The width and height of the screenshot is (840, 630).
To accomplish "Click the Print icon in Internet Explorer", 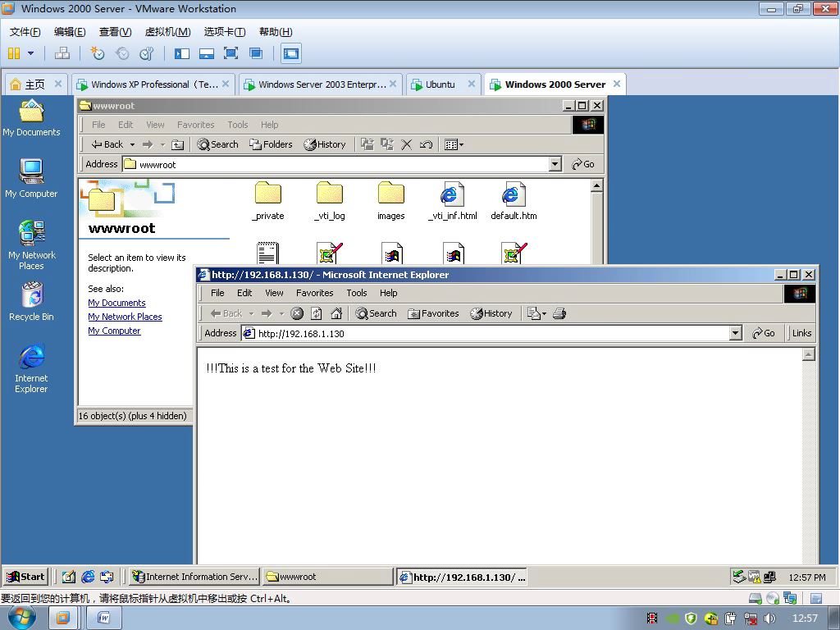I will [559, 313].
